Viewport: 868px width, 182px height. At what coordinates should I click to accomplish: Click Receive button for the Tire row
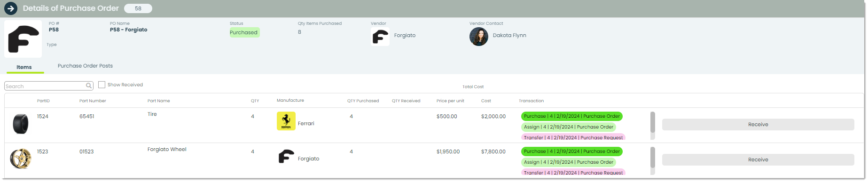click(758, 124)
